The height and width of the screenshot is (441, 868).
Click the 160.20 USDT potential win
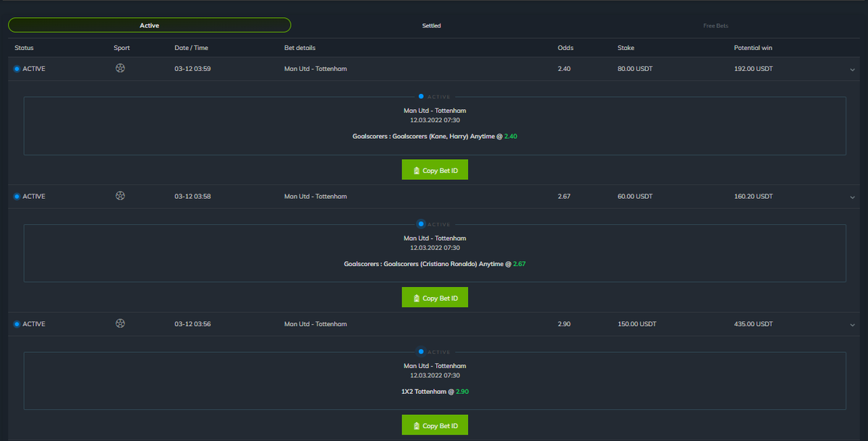coord(753,197)
